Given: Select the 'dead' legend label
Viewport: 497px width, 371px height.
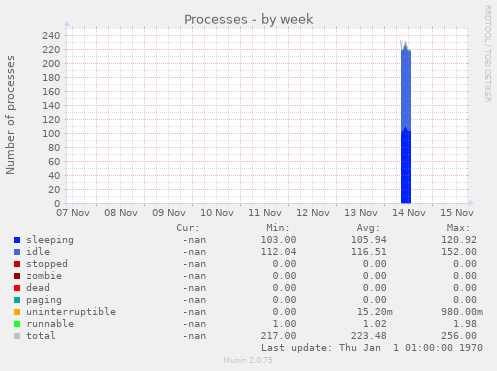Looking at the screenshot, I should pos(38,288).
